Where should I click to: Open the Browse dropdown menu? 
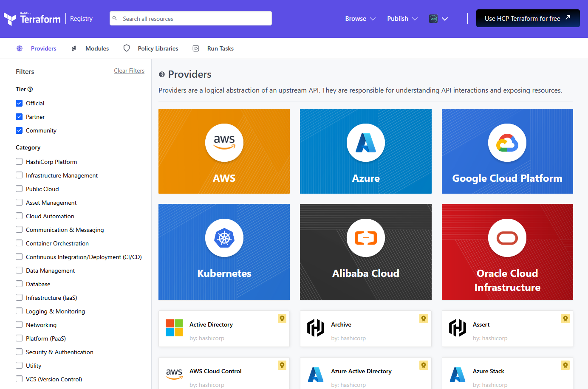[x=360, y=19]
